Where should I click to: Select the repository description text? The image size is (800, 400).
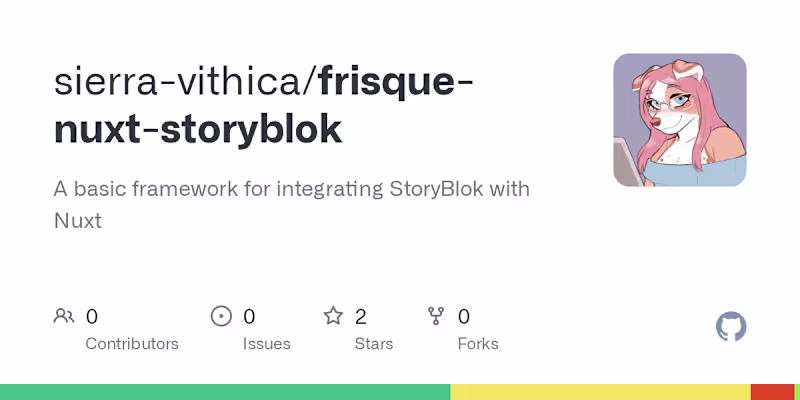point(291,203)
